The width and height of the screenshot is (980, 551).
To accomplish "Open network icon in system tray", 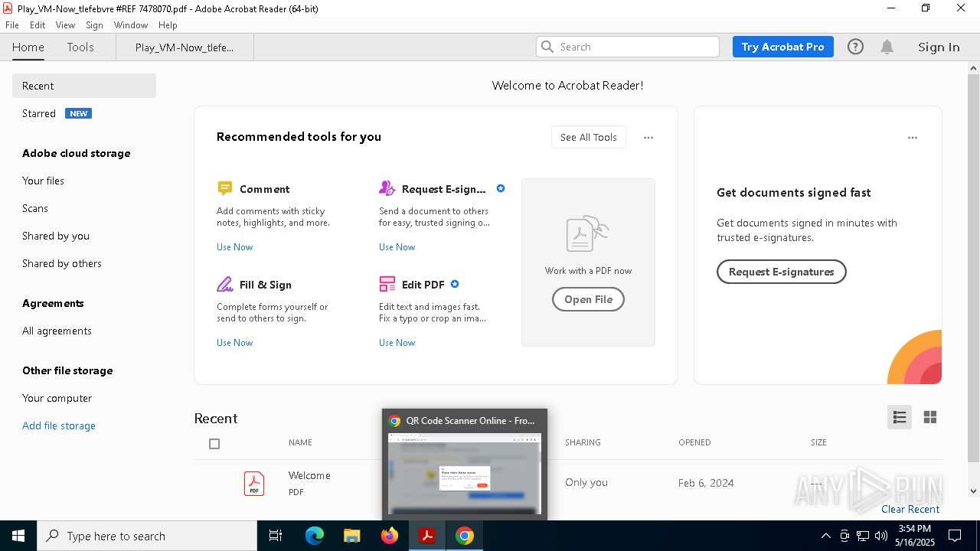I will (x=863, y=536).
